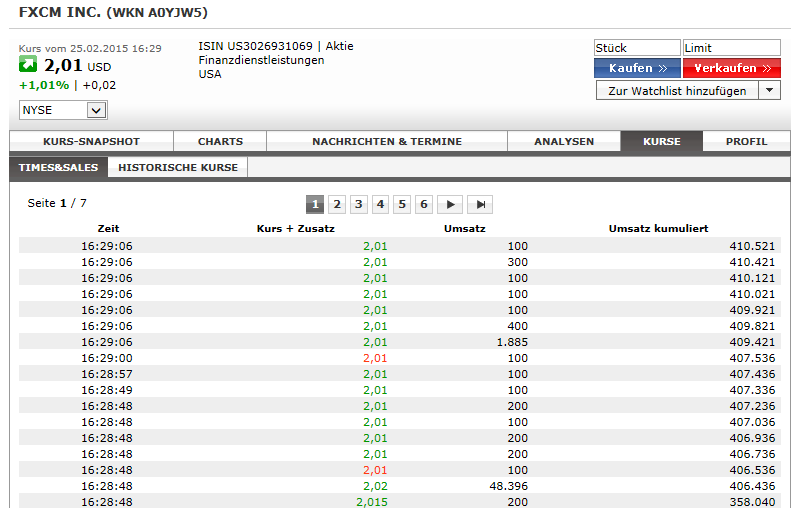Open the Profil tab
This screenshot has height=508, width=798.
(747, 142)
